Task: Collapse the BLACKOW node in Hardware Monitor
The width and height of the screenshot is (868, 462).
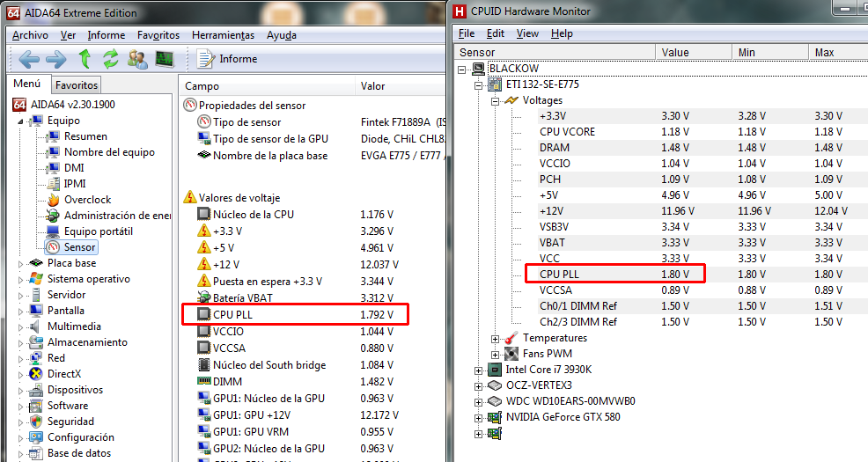Action: [x=461, y=70]
